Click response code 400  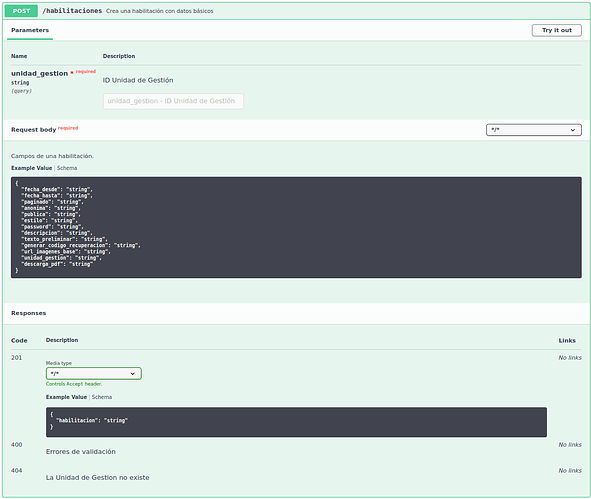coord(17,445)
